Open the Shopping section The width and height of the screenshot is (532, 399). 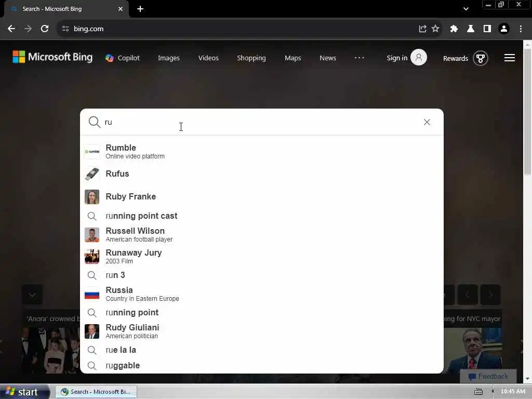[251, 58]
